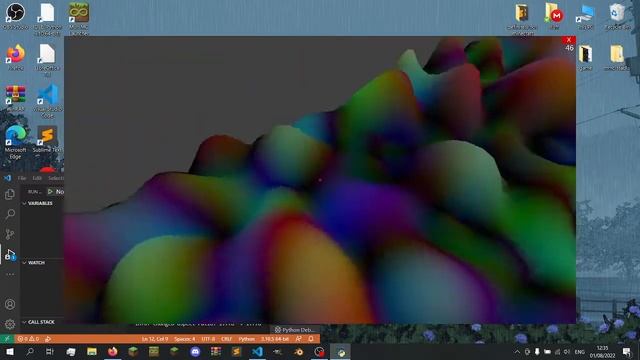Open Manage gear in VS Code activity bar

coord(10,324)
